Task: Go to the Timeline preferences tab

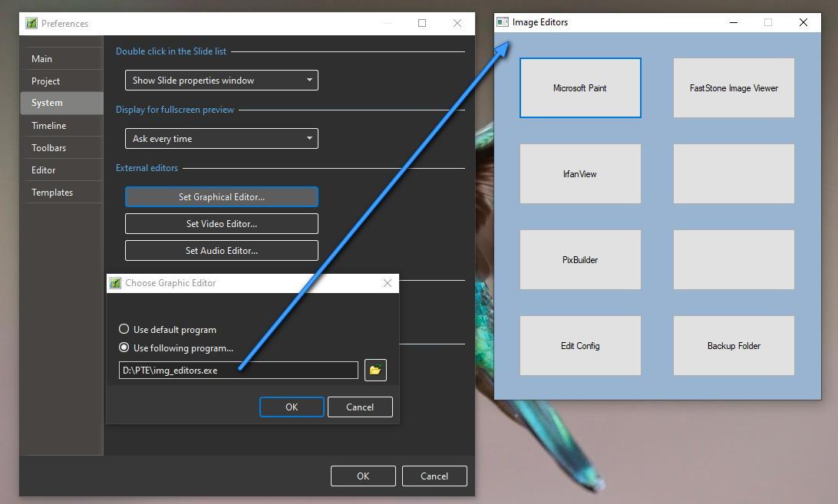Action: pyautogui.click(x=62, y=125)
